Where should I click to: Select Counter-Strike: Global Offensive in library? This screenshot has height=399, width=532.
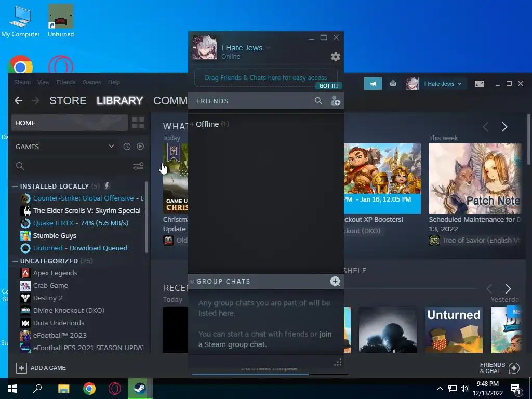pyautogui.click(x=82, y=198)
